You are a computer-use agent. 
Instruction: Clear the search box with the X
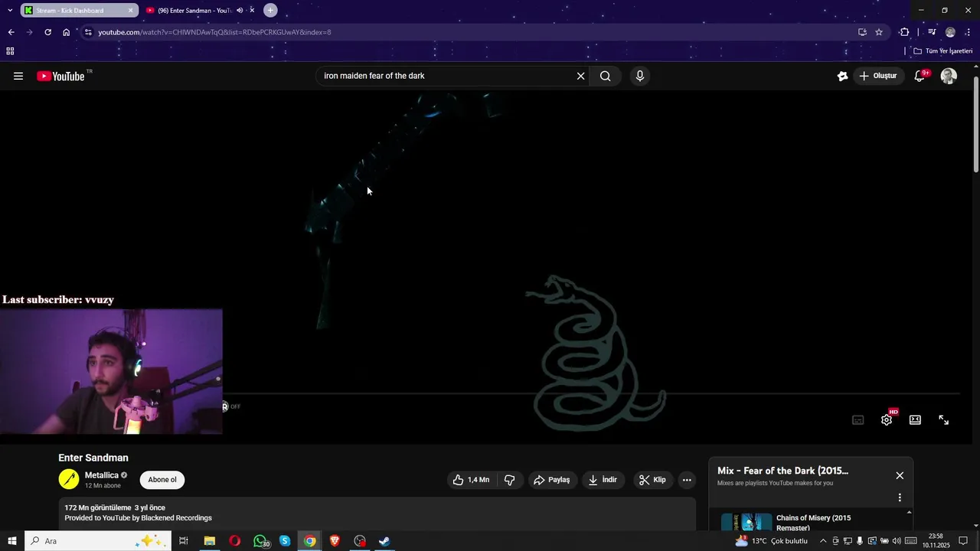coord(580,76)
